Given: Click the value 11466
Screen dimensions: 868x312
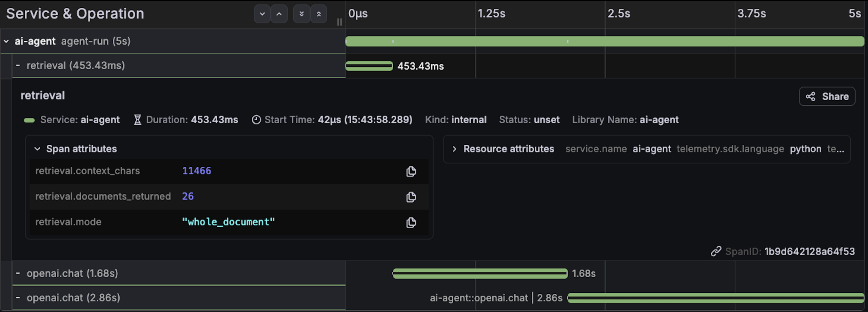Looking at the screenshot, I should click(x=197, y=171).
